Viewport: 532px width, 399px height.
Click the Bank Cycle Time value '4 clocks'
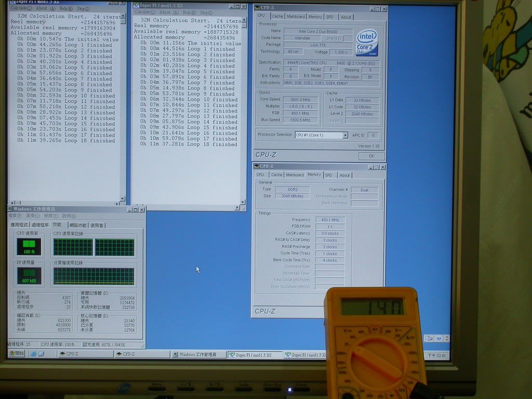point(330,260)
